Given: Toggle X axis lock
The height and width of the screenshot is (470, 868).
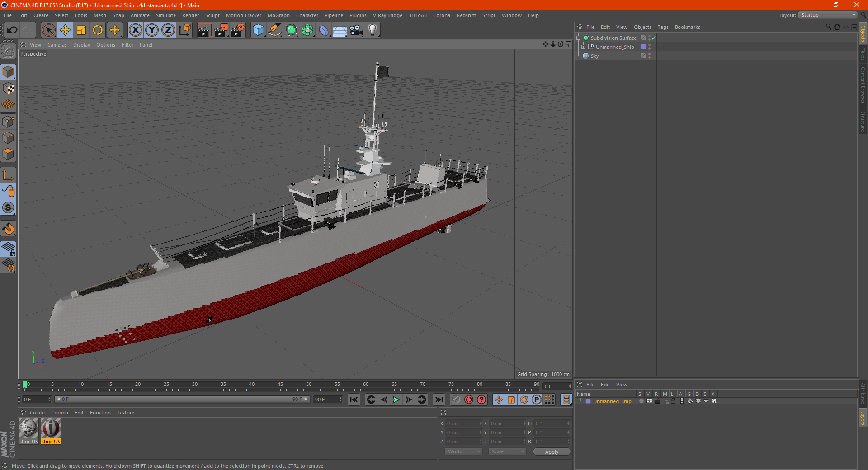Looking at the screenshot, I should pos(135,30).
